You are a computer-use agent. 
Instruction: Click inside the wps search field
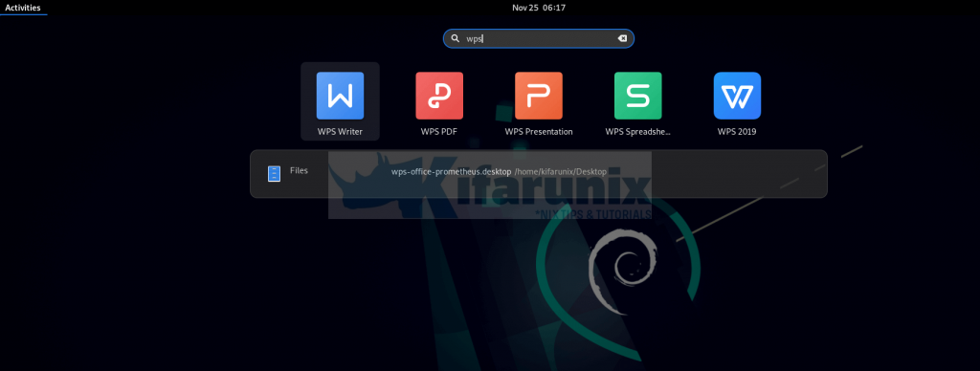539,38
